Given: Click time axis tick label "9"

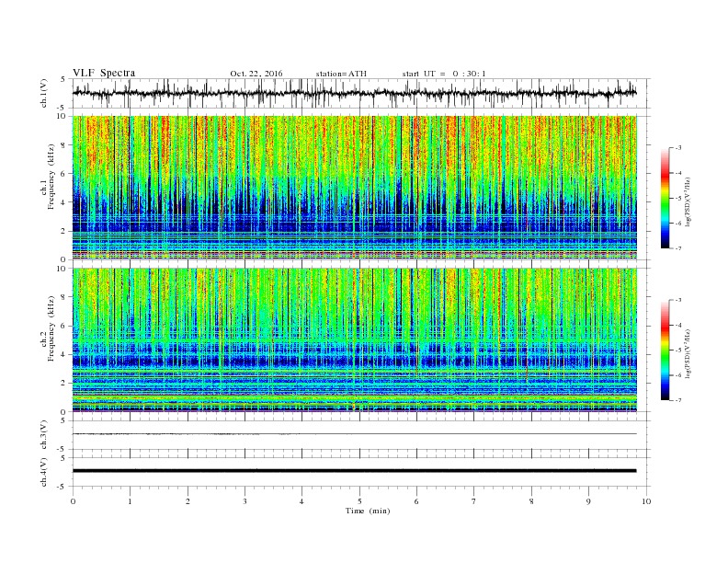Looking at the screenshot, I should [588, 501].
